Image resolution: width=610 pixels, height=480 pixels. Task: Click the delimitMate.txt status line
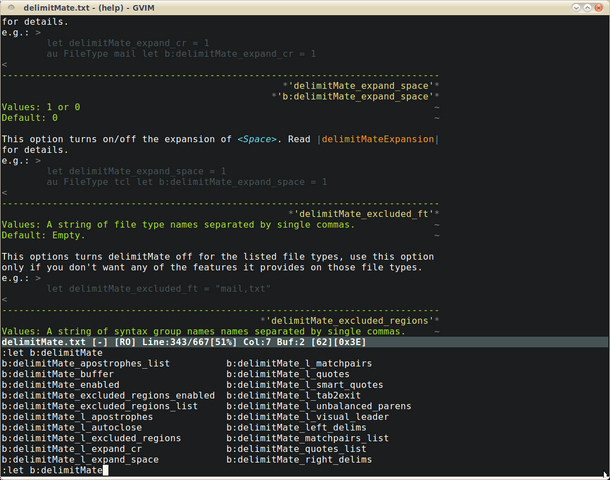(x=304, y=342)
